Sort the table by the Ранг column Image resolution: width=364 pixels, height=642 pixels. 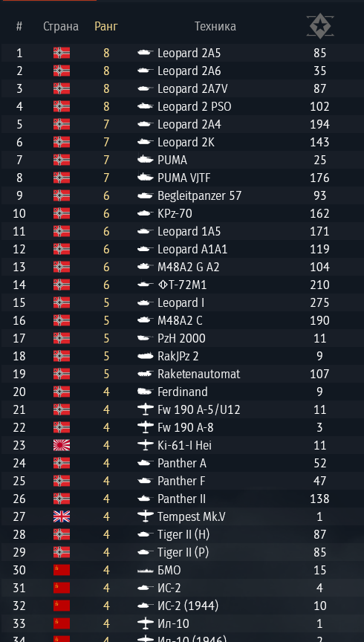click(x=106, y=27)
